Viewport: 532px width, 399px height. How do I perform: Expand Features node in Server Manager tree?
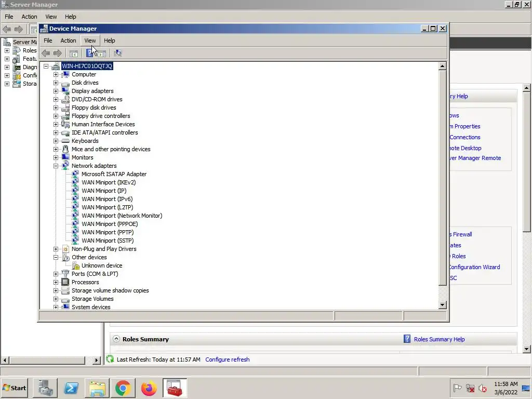[7, 59]
